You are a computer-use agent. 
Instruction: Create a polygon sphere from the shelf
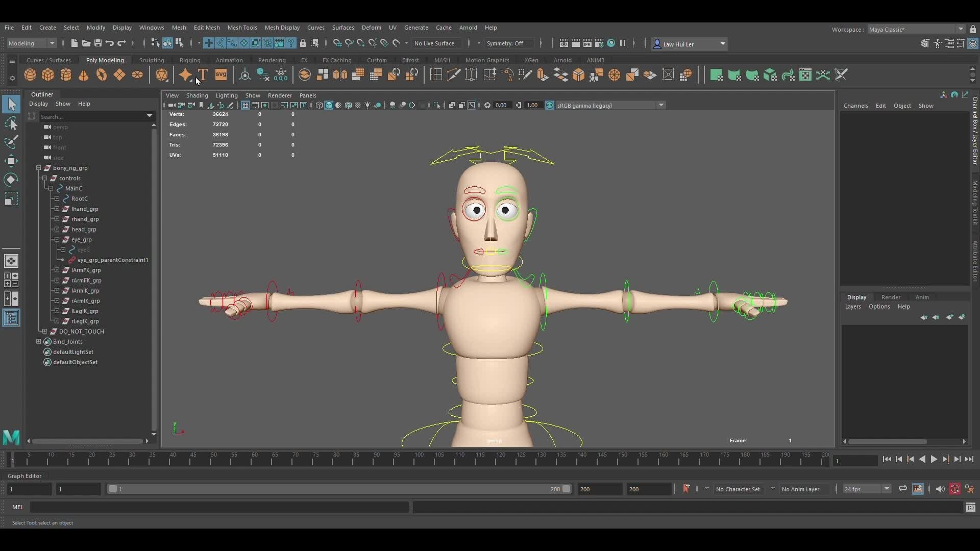click(x=30, y=75)
